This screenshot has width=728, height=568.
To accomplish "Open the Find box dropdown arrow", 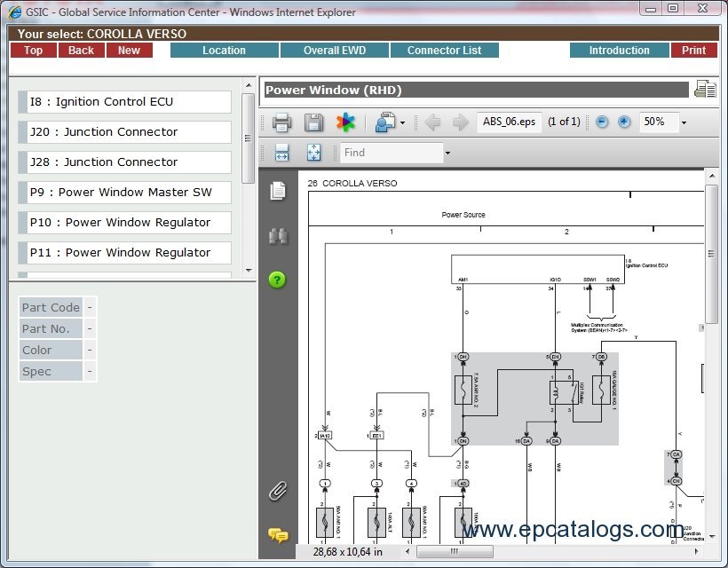I will (447, 153).
